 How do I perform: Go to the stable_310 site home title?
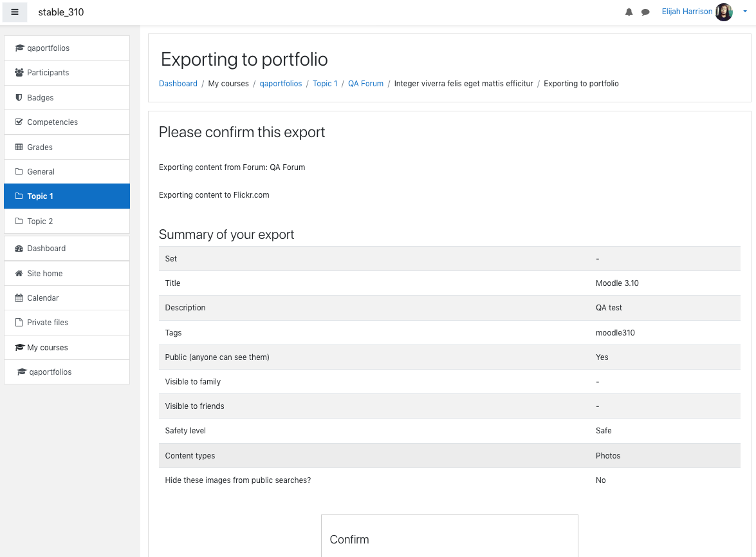(60, 12)
